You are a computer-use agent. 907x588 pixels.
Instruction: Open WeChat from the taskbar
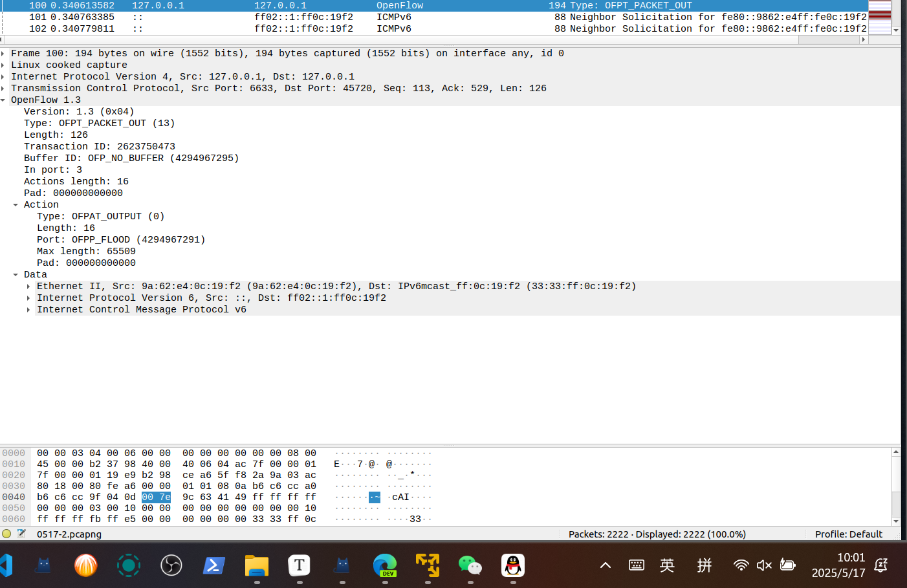pyautogui.click(x=470, y=565)
